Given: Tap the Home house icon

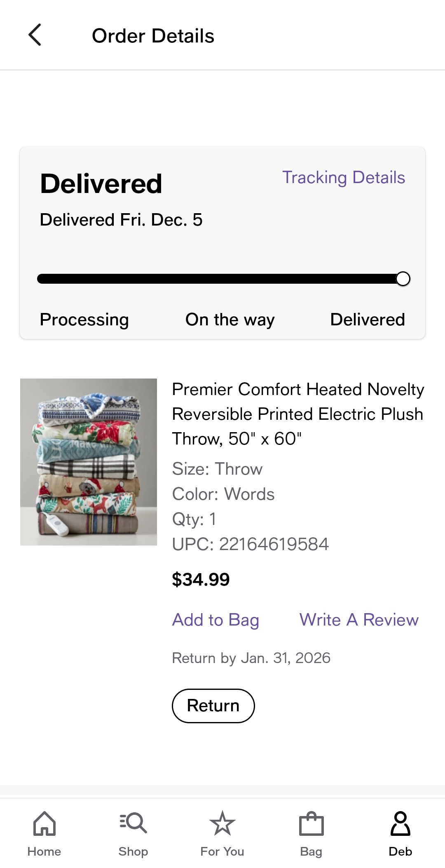Looking at the screenshot, I should [44, 823].
